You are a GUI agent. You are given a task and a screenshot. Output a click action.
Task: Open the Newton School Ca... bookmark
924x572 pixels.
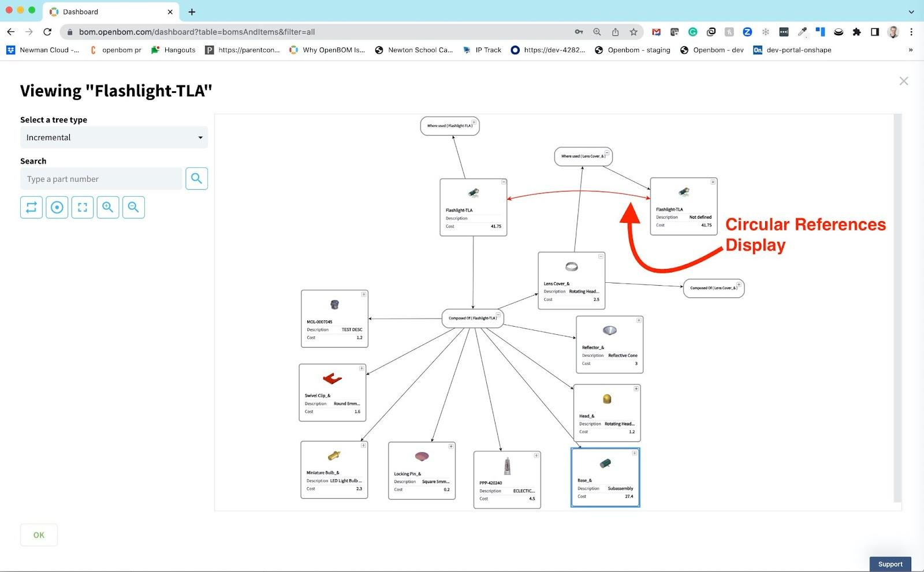(x=413, y=50)
